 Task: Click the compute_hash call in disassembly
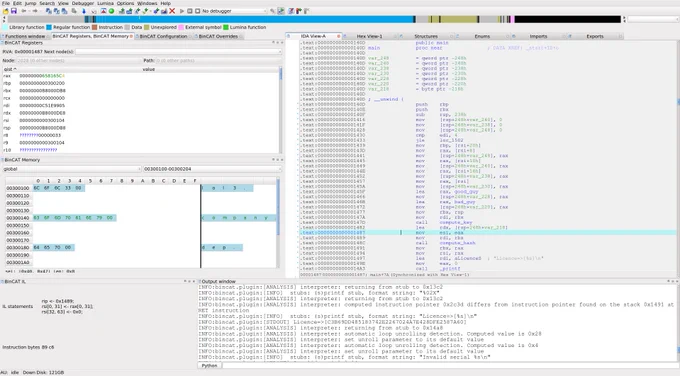(x=458, y=243)
